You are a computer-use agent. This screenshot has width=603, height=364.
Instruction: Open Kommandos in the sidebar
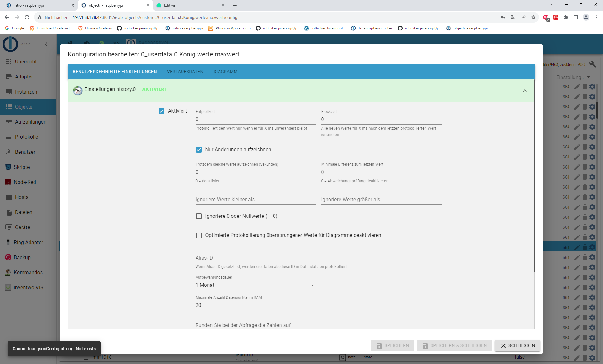pos(28,272)
